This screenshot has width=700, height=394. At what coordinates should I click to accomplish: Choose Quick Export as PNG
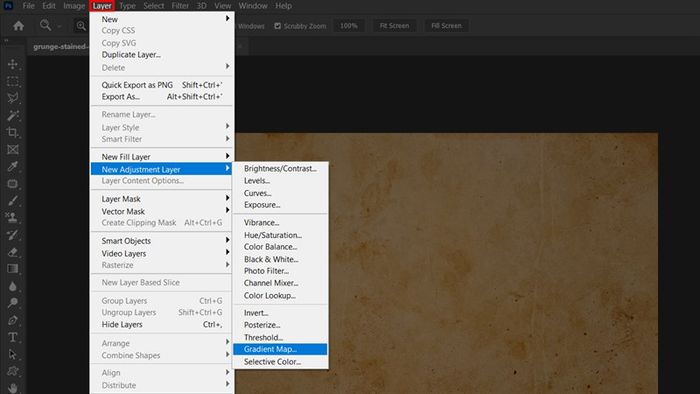click(162, 85)
